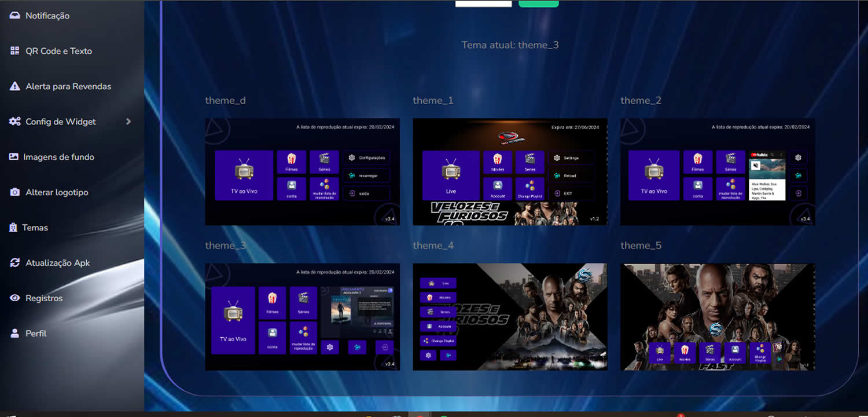
Task: Click the camera icon for Alterar logotipo
Action: [x=15, y=192]
